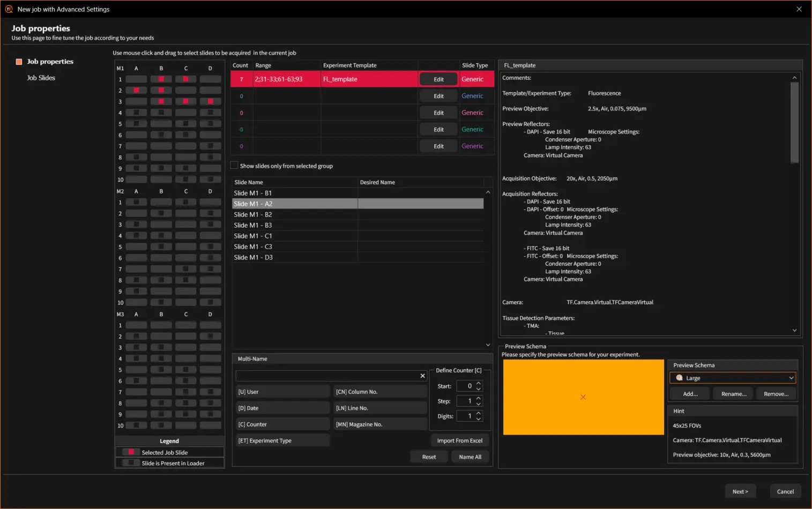
Task: Toggle the slide slot at M1 row 3 column D
Action: [210, 102]
